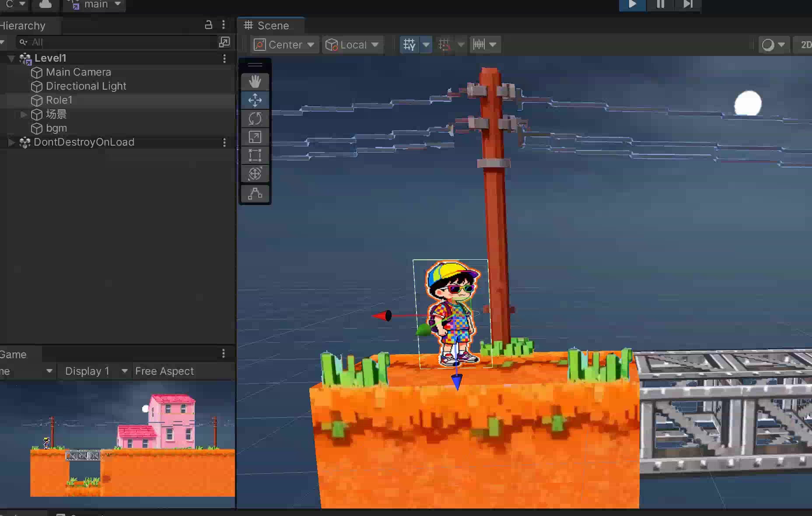The image size is (812, 516).
Task: Click the Hierarchy search field
Action: tap(118, 42)
